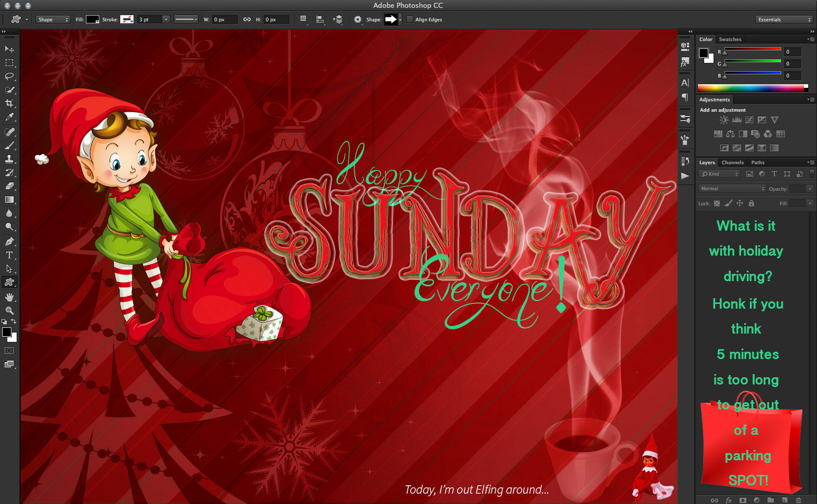
Task: Add a Channel Mixer adjustment
Action: click(x=768, y=134)
